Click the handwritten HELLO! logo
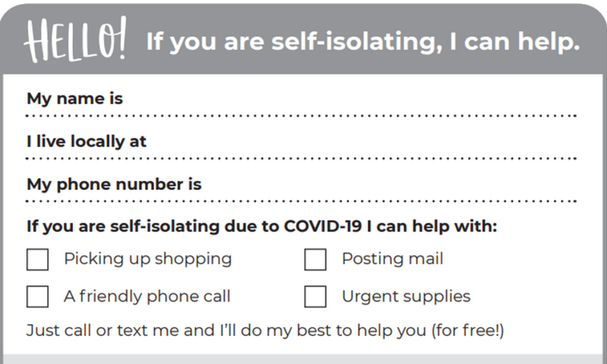This screenshot has width=607, height=364. 75,39
